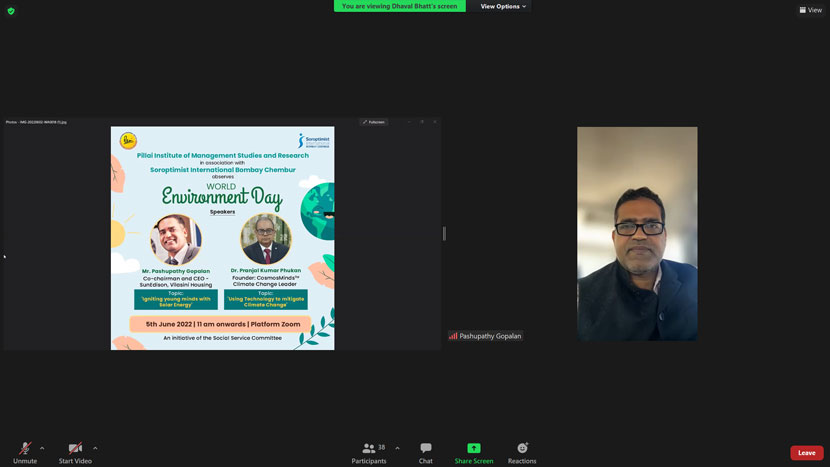This screenshot has height=467, width=830.
Task: Open the Chat panel
Action: point(426,452)
